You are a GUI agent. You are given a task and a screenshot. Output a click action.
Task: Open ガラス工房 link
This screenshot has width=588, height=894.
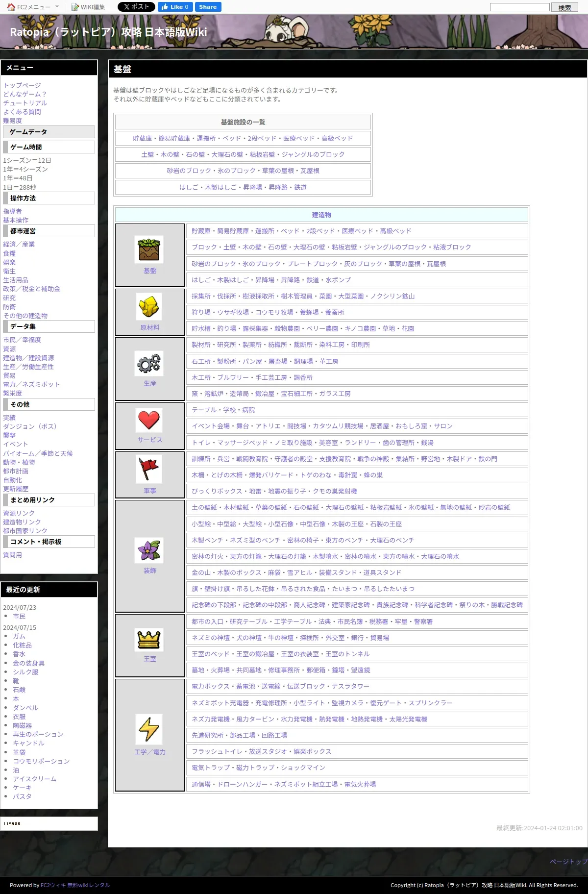coord(335,394)
